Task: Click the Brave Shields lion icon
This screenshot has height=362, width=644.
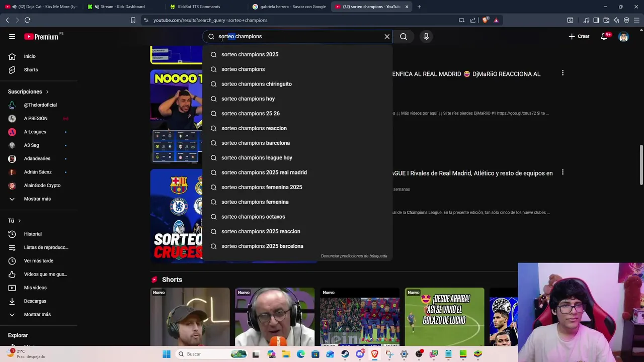Action: (x=485, y=20)
